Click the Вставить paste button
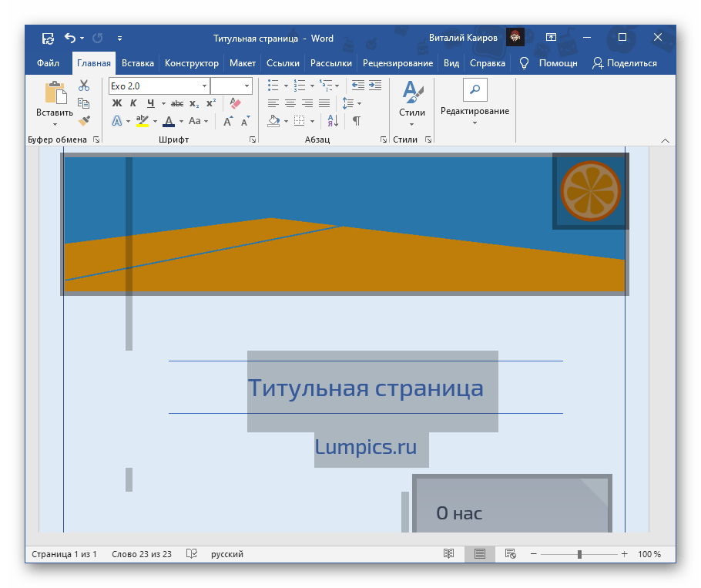701x588 pixels. coord(55,101)
